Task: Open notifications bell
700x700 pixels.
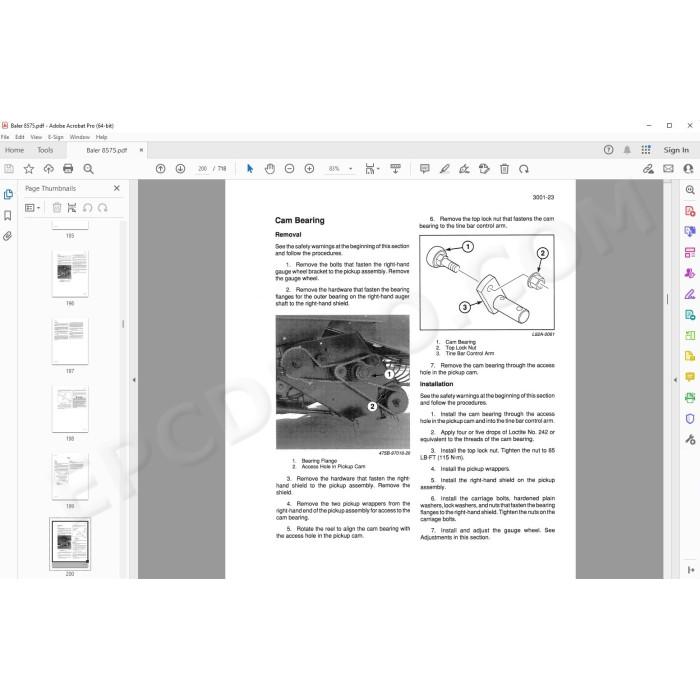Action: 627,150
